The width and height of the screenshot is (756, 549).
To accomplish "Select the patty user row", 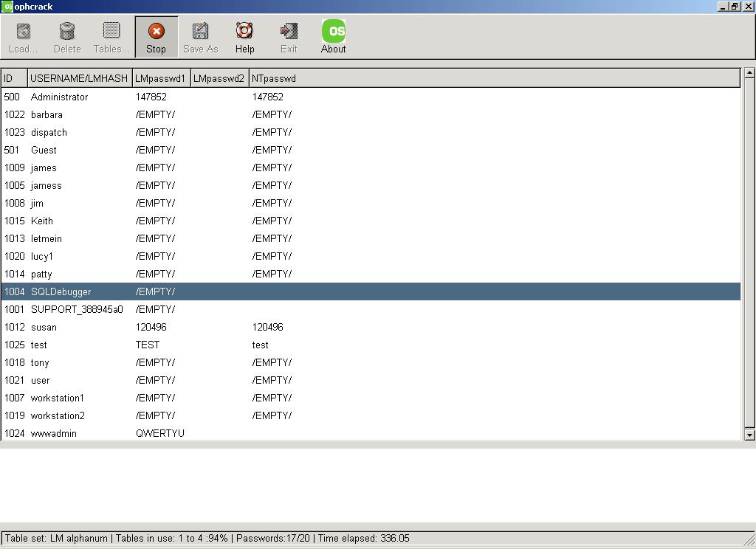I will [x=371, y=274].
